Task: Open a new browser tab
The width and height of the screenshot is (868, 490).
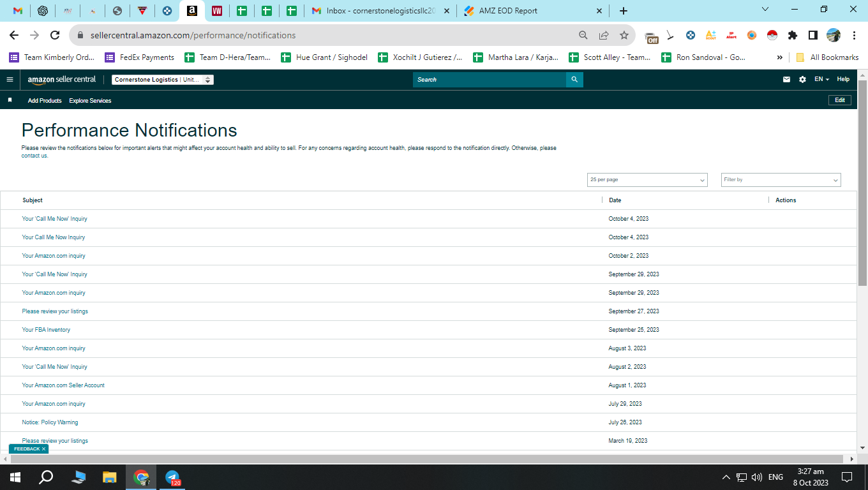Action: (x=624, y=11)
